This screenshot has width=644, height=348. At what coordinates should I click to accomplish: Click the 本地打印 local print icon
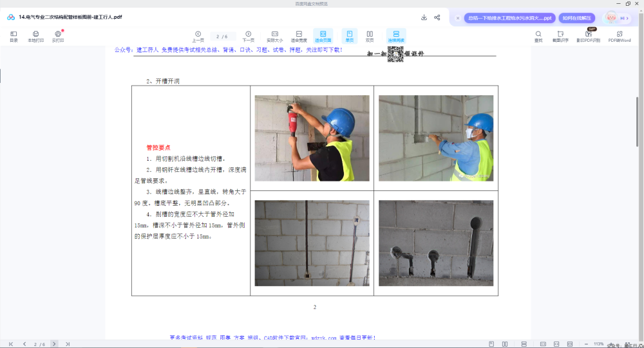(x=35, y=37)
